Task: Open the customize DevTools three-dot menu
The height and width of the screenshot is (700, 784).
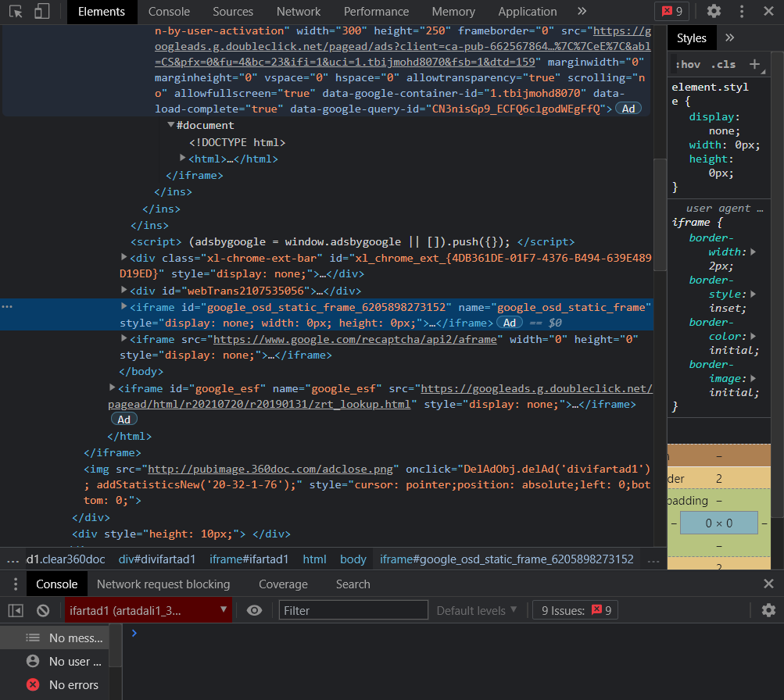Action: pyautogui.click(x=742, y=11)
